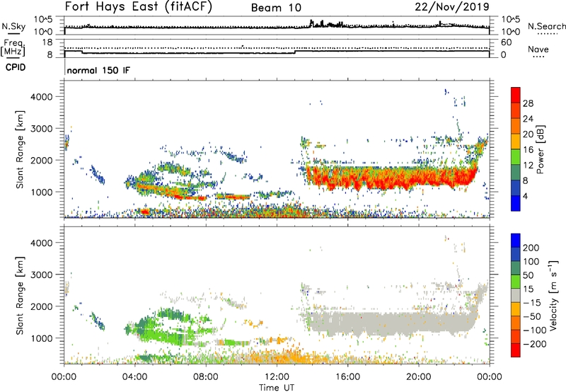
Task: Click the 'Velocity [m s-1]' colorbar title
Action: pyautogui.click(x=553, y=295)
